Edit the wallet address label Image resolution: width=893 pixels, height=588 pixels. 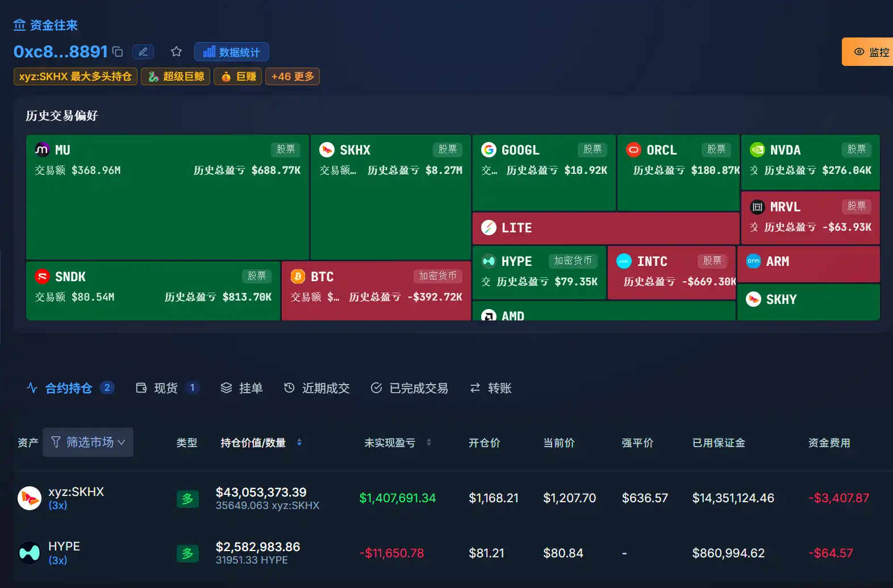pos(143,52)
